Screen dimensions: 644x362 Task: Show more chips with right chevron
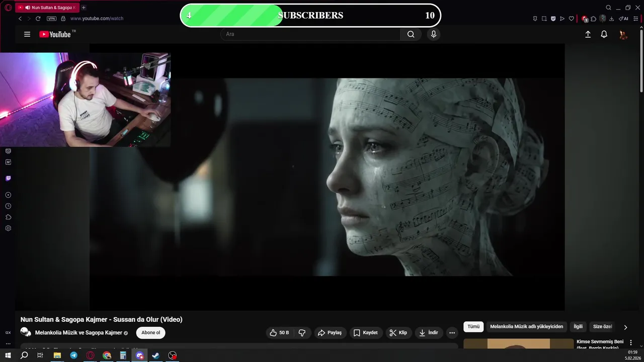[625, 327]
